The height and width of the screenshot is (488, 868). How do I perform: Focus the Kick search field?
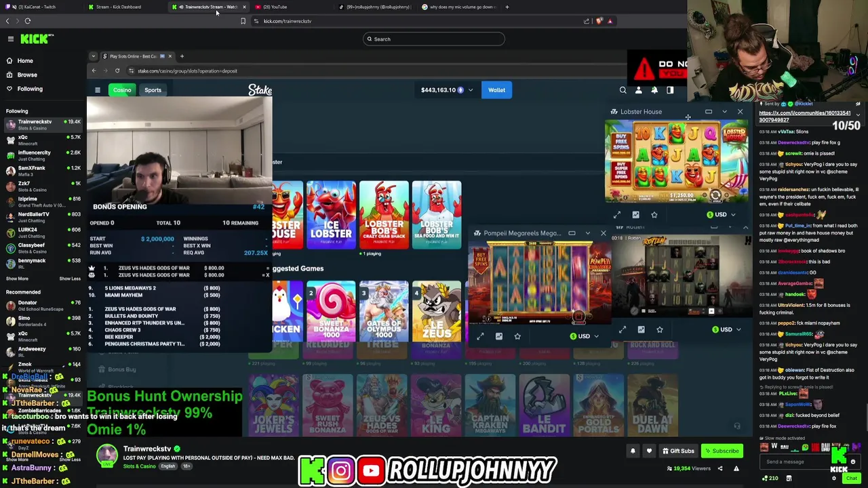pos(434,39)
